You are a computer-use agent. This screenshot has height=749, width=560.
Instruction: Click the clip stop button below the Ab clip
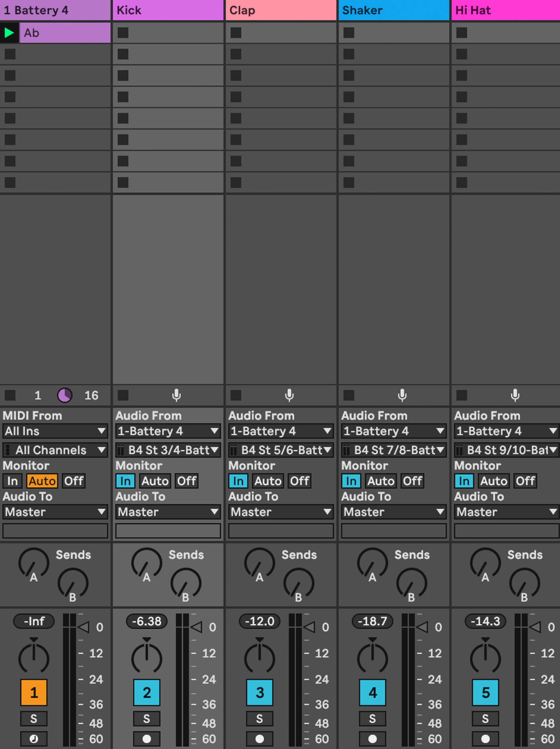click(x=10, y=54)
